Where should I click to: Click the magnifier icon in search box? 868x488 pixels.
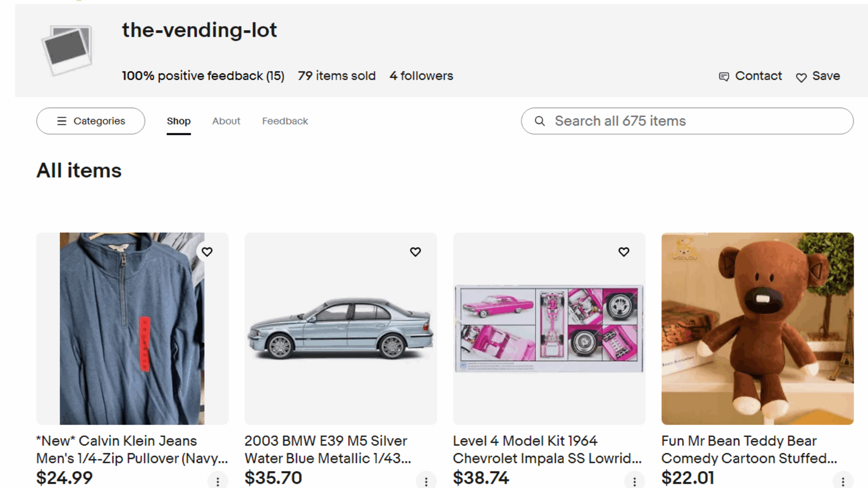coord(540,121)
